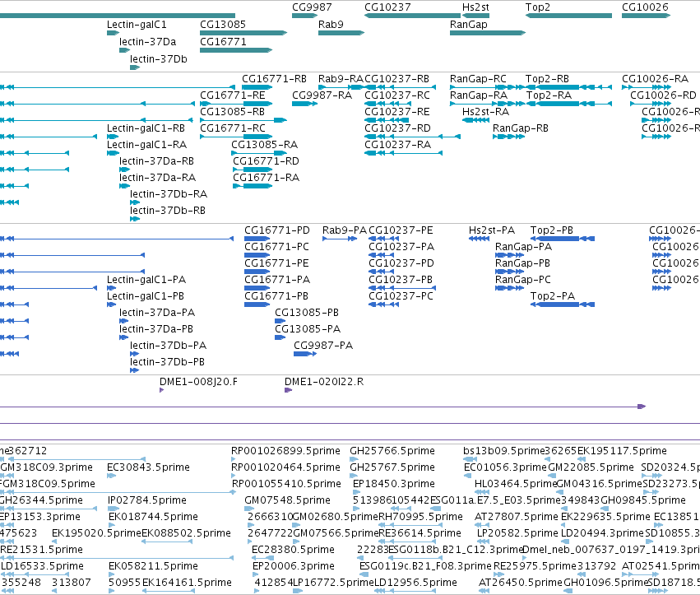Click protein Top2-PA label
700x595 pixels.
(x=553, y=296)
